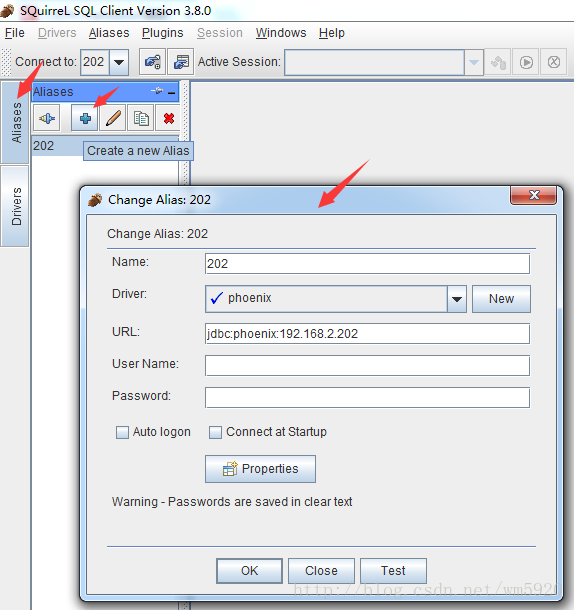Click the Test connection button

(x=393, y=571)
